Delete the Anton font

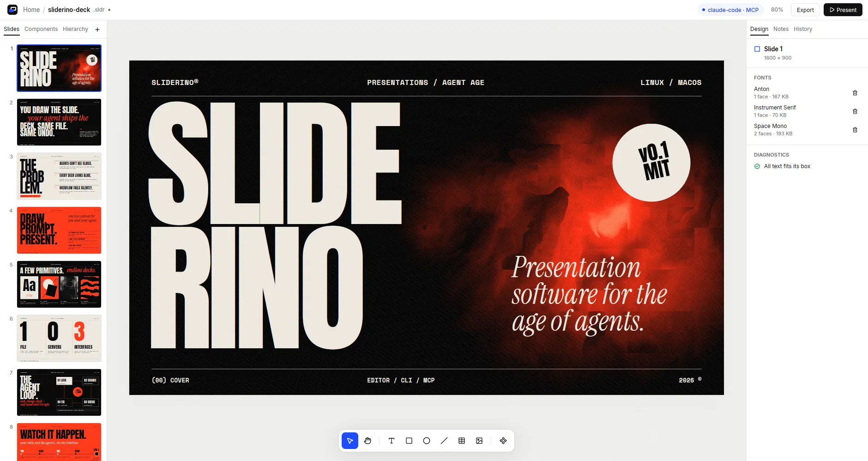(x=855, y=93)
